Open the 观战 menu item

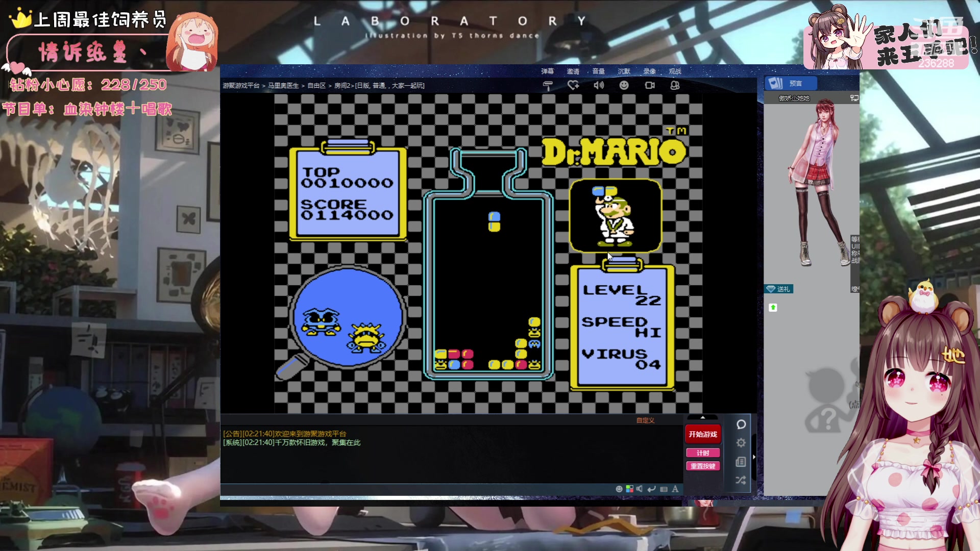(675, 71)
